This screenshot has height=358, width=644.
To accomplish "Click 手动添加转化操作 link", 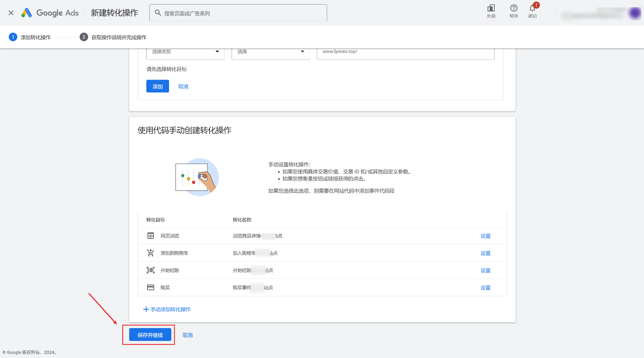I will point(167,310).
